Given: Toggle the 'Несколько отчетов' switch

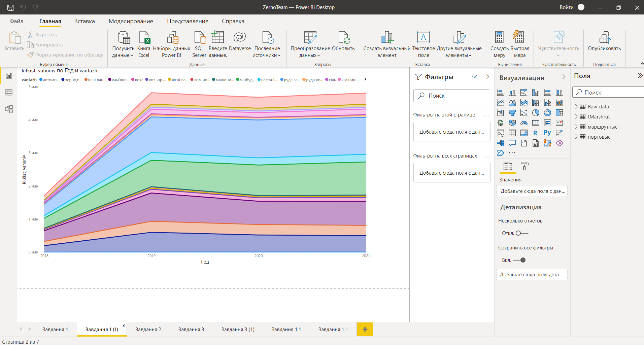Looking at the screenshot, I should pos(522,233).
